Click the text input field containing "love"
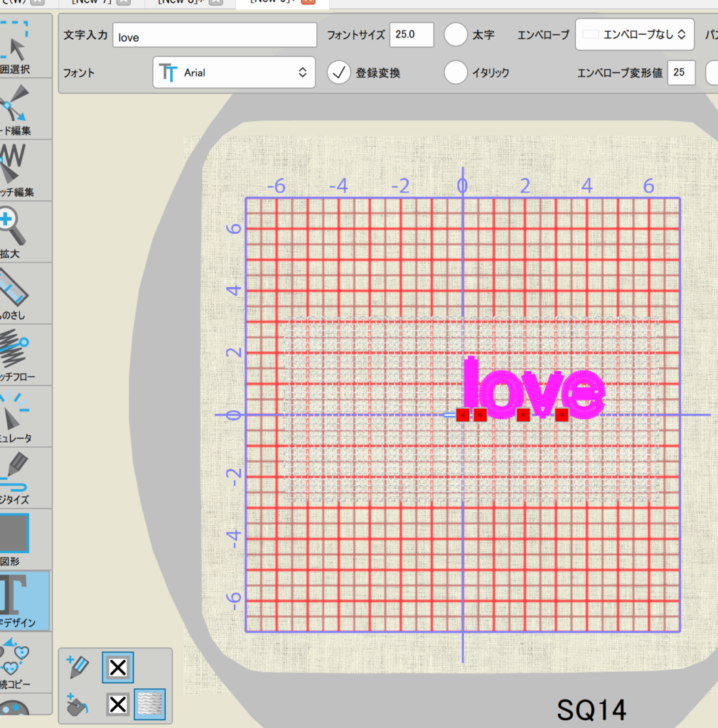The image size is (718, 728). tap(214, 36)
